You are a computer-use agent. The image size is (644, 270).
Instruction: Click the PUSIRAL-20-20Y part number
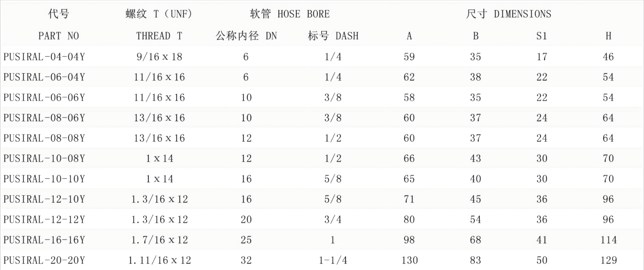44,260
